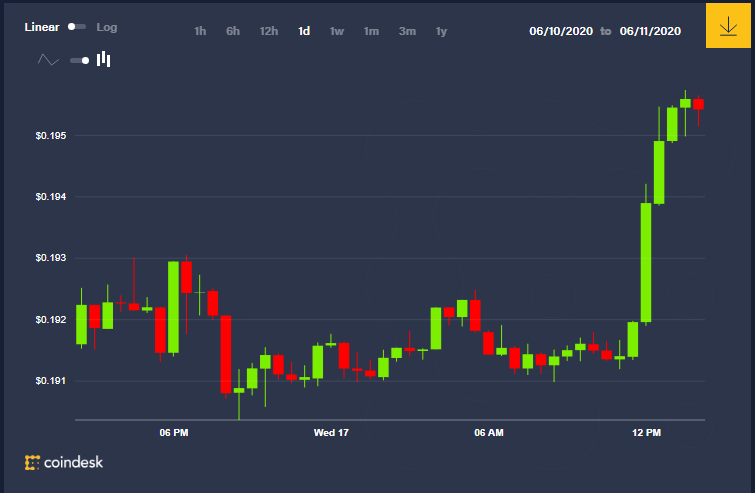Screen dimensions: 755x493
Task: Click the $0.193 price axis label
Action: 51,258
